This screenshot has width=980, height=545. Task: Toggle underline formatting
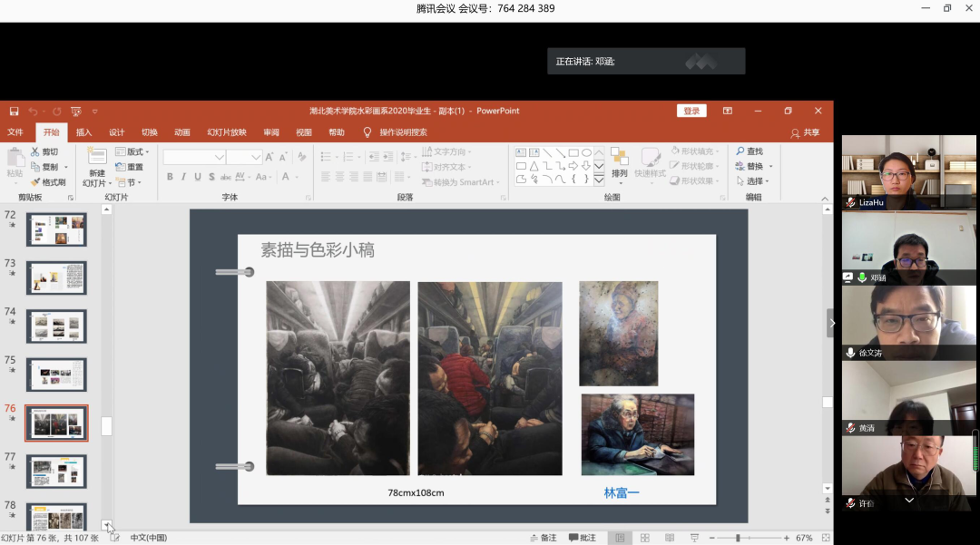coord(198,177)
